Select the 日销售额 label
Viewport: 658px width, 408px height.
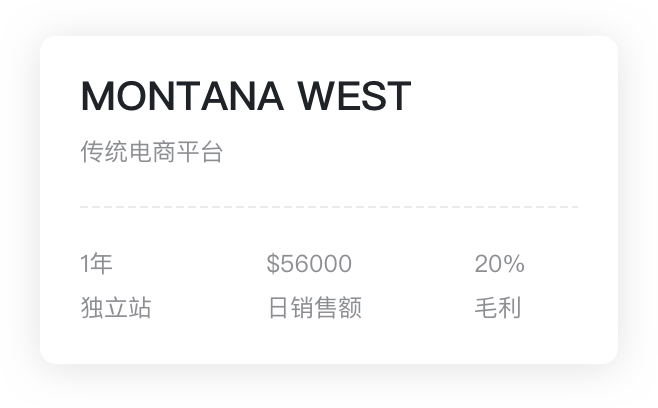(x=314, y=308)
